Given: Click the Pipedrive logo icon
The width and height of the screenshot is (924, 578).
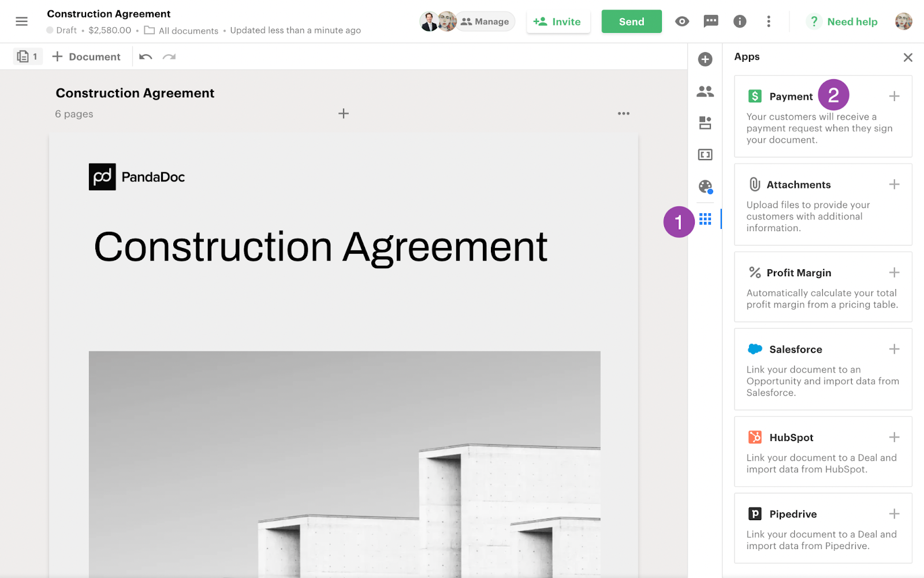Looking at the screenshot, I should tap(755, 514).
